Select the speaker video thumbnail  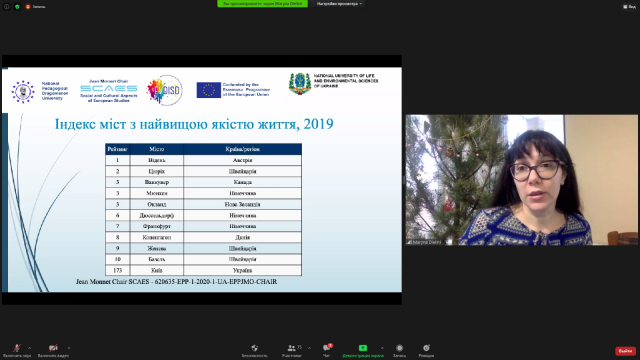point(522,180)
